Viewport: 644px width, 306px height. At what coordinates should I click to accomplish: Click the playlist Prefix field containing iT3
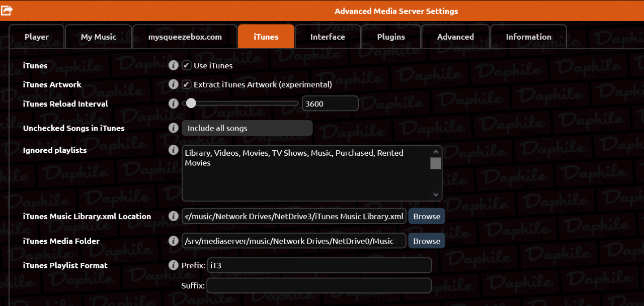(319, 265)
